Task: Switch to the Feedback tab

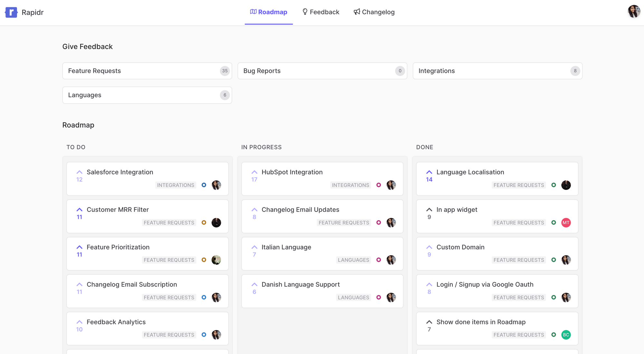Action: (x=321, y=12)
